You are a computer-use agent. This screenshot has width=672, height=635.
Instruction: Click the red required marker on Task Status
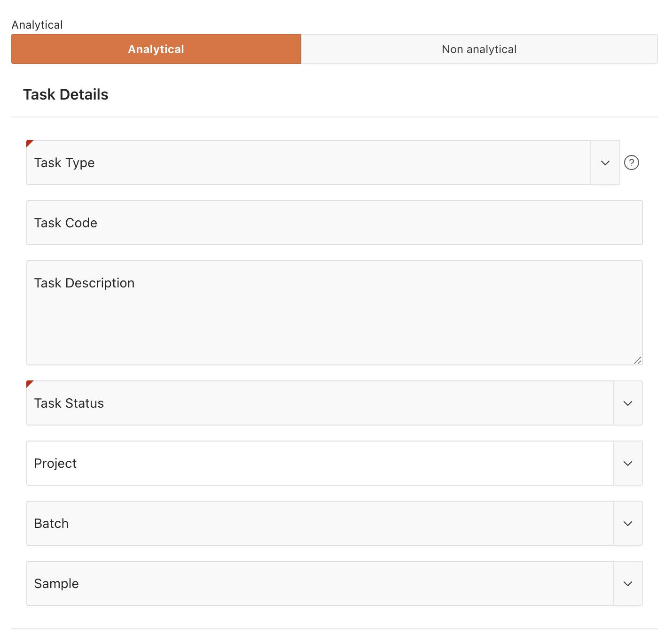click(29, 383)
